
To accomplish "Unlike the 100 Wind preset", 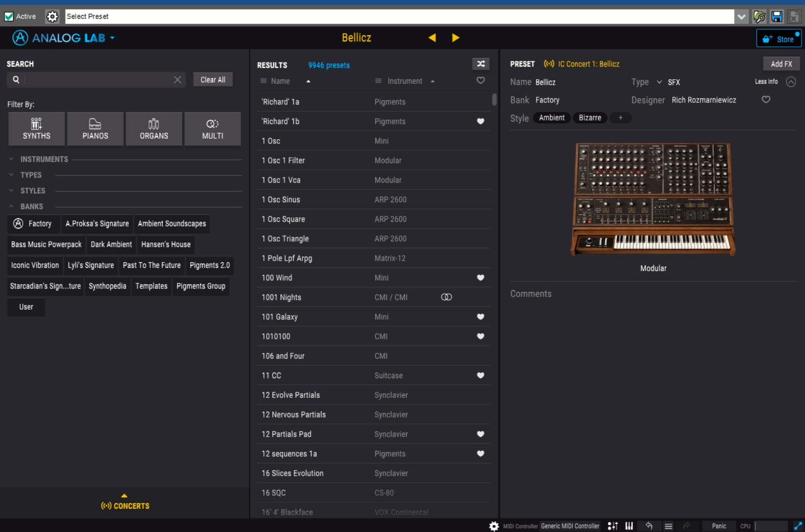I will tap(481, 277).
